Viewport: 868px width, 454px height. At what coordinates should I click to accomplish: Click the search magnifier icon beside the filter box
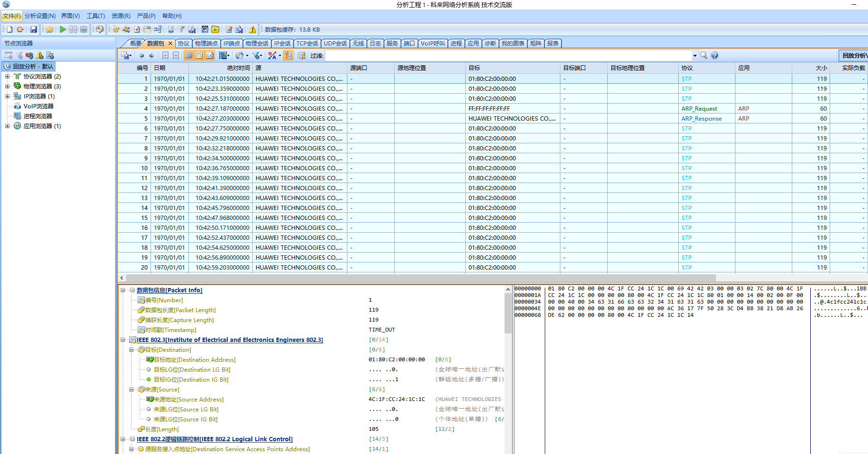[704, 55]
